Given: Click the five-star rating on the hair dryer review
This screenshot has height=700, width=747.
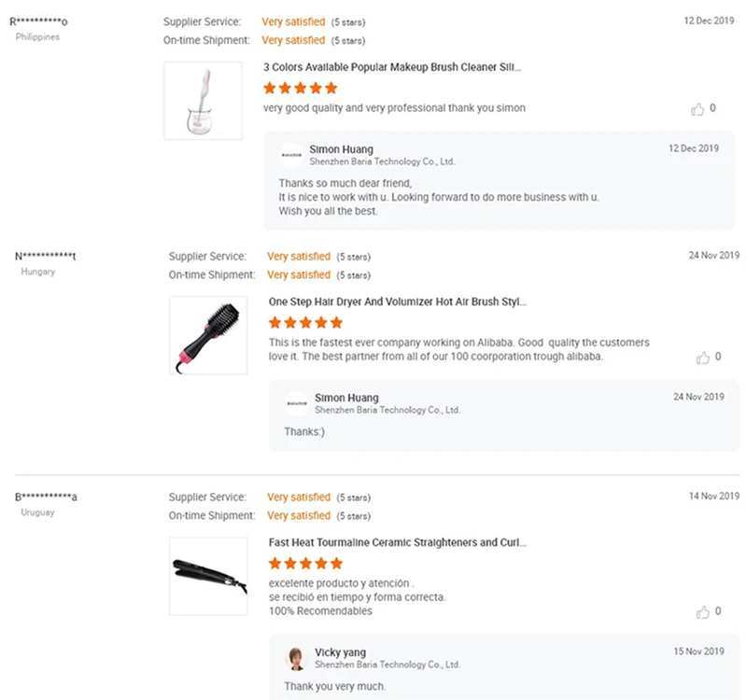Looking at the screenshot, I should click(x=305, y=323).
